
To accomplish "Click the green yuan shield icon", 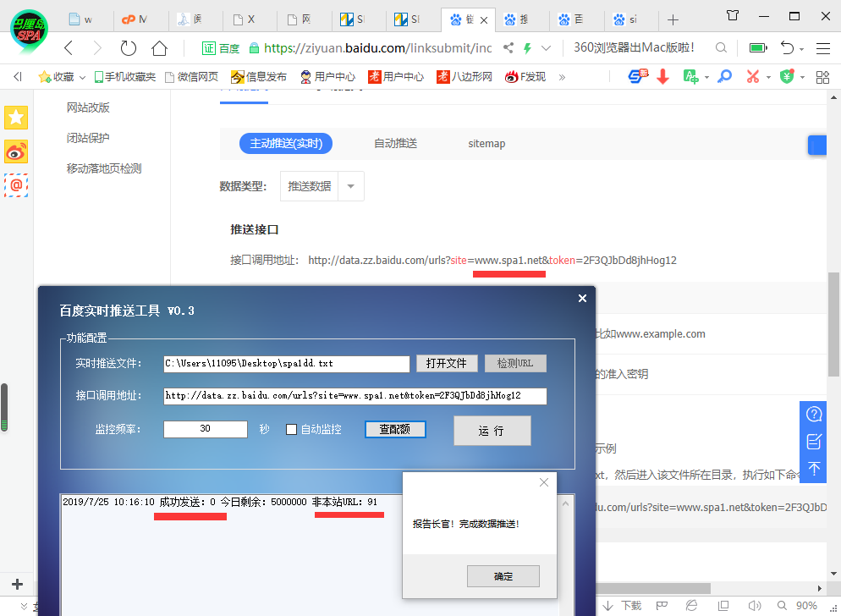I will pos(787,77).
